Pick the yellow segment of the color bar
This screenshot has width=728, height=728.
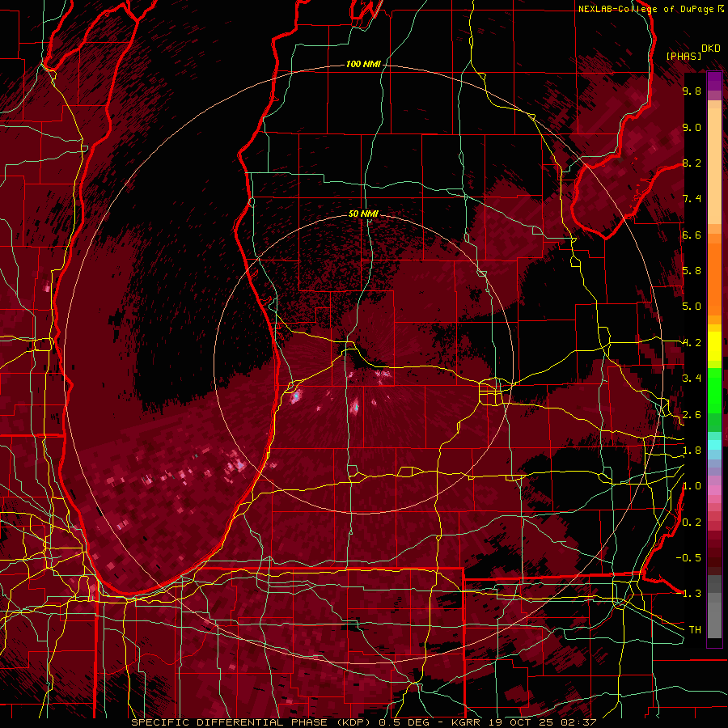tap(714, 346)
